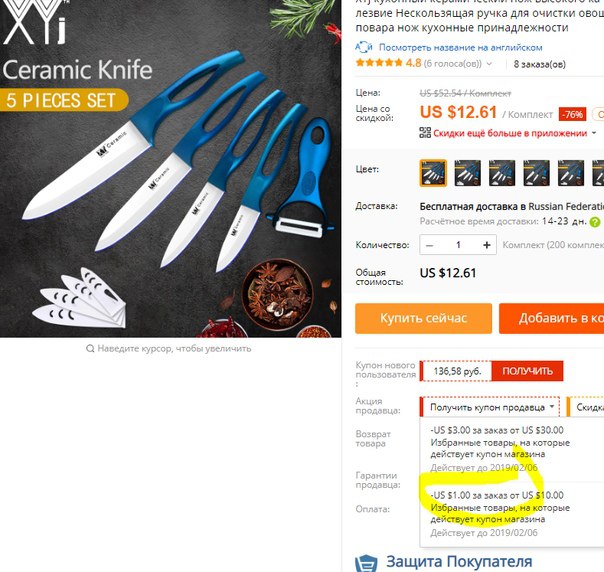The image size is (604, 572).
Task: Click 'ПОЛУЧИТЬ' to claim new user coupon
Action: coord(527,371)
